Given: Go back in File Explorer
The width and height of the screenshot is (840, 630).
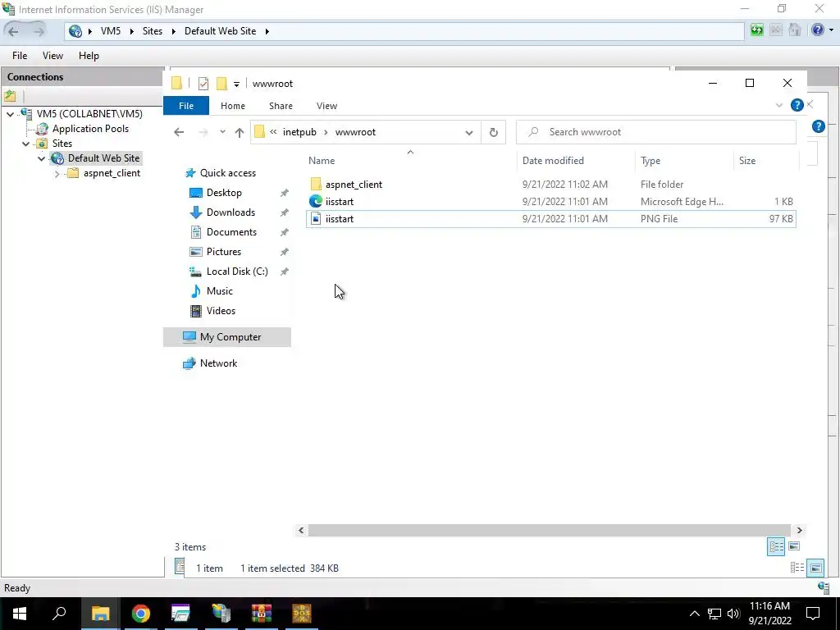Looking at the screenshot, I should 179,132.
